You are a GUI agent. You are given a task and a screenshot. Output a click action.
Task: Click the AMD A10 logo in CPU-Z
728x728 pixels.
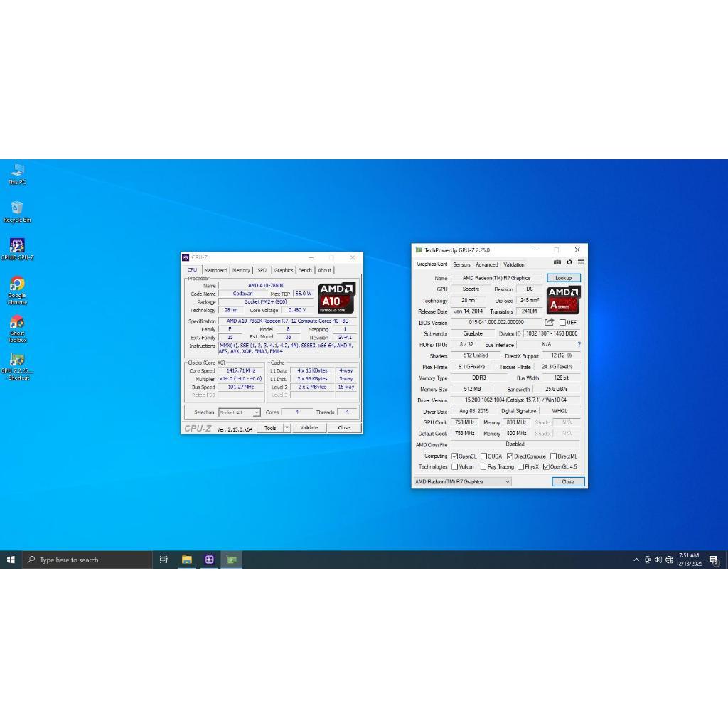tap(337, 298)
